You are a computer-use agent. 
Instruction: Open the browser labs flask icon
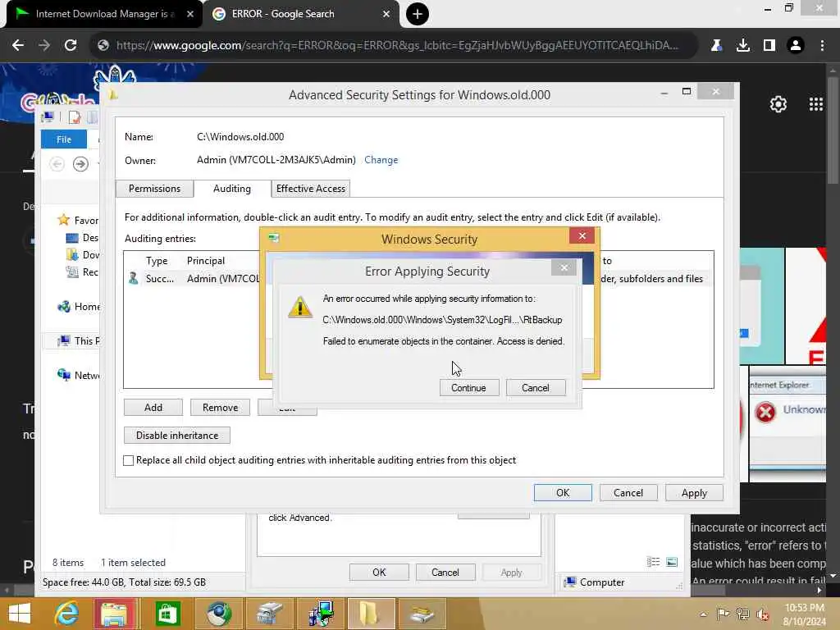(716, 46)
